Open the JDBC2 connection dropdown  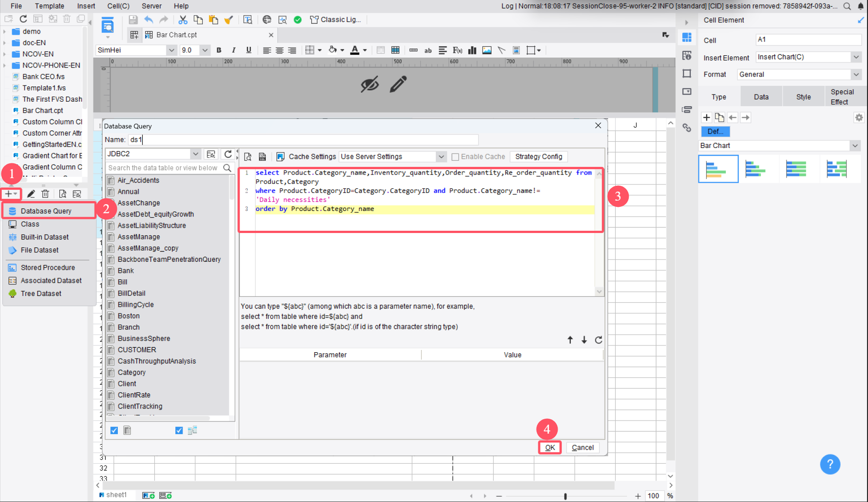(x=195, y=154)
